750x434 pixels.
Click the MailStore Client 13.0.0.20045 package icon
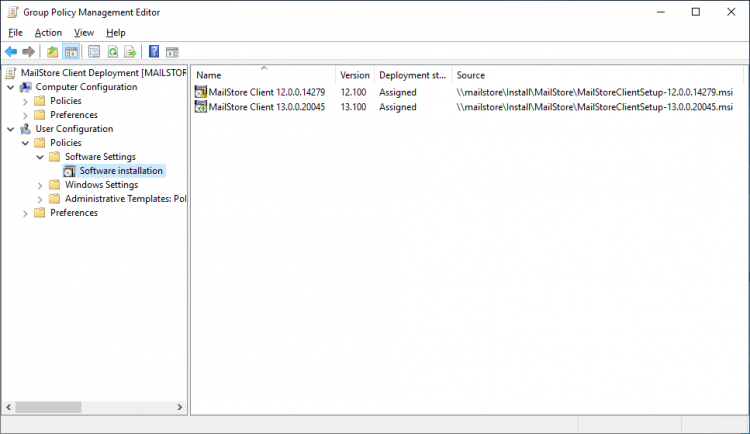coord(200,107)
